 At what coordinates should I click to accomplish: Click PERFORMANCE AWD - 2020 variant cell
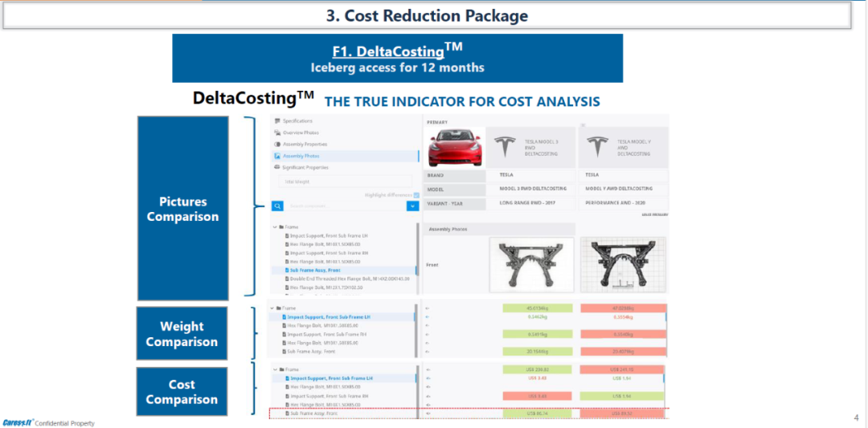[623, 203]
